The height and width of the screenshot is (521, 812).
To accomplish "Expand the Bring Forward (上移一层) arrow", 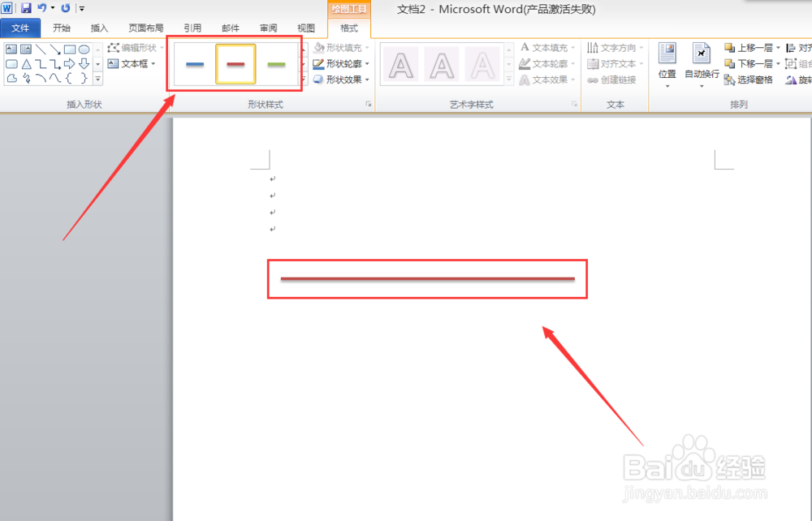I will pos(778,48).
